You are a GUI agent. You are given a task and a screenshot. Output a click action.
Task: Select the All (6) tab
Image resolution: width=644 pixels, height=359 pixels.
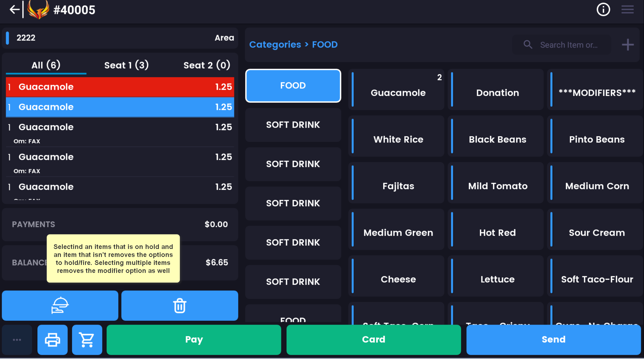[x=46, y=65]
